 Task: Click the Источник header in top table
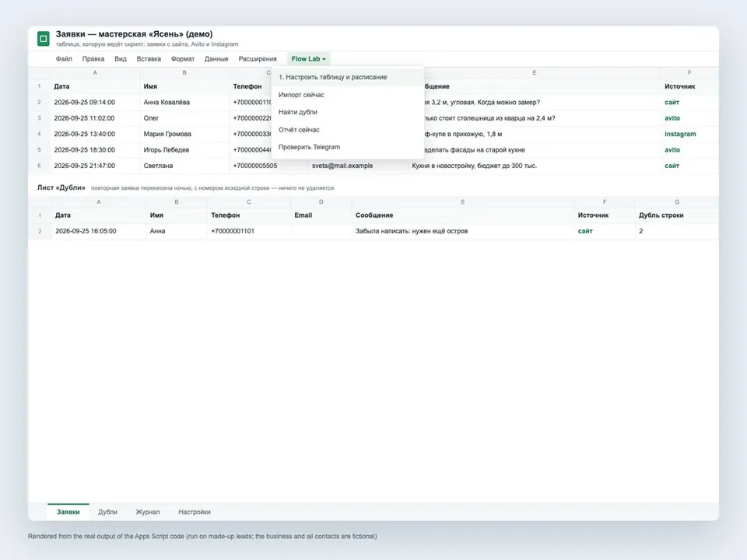click(689, 86)
